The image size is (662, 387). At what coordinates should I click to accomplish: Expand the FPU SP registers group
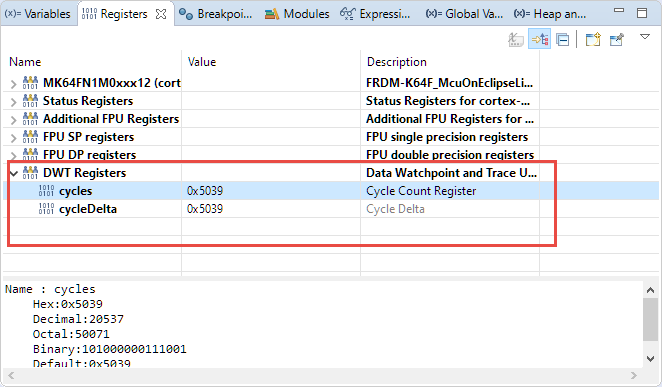[x=14, y=138]
